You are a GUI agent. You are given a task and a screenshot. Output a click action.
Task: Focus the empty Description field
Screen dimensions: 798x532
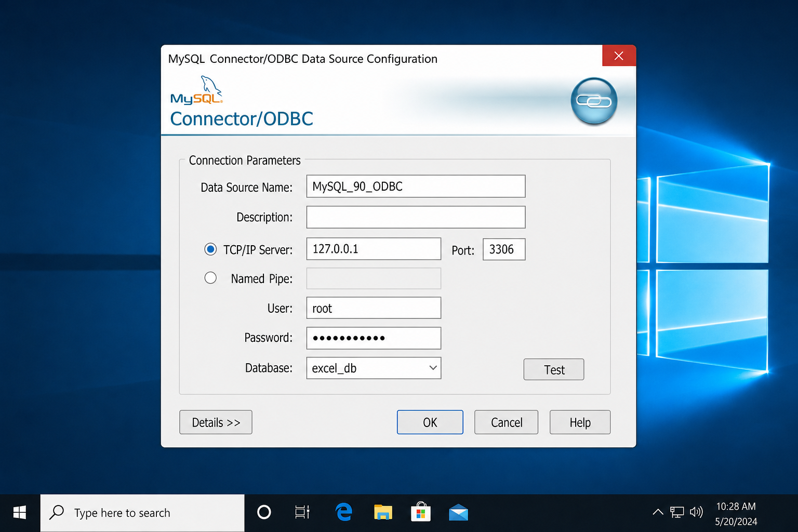[416, 217]
